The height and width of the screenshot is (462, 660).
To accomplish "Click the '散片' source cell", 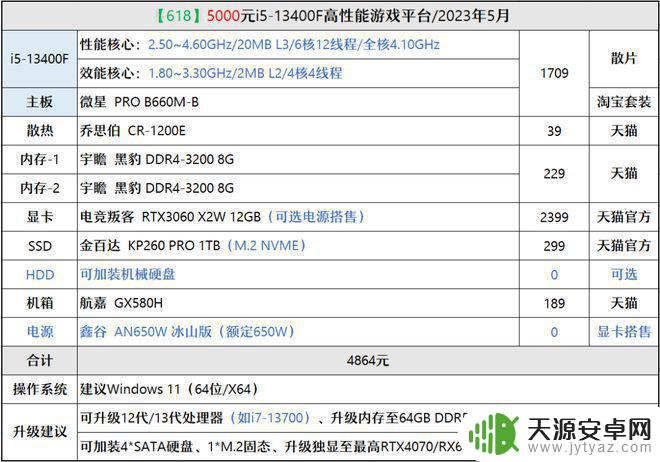I will (x=623, y=58).
